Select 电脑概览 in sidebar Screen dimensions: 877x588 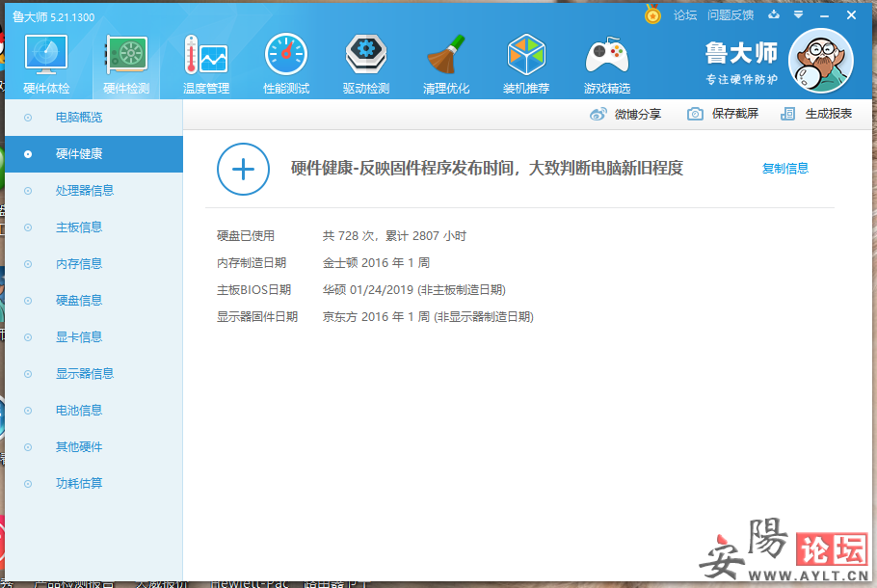tap(94, 118)
